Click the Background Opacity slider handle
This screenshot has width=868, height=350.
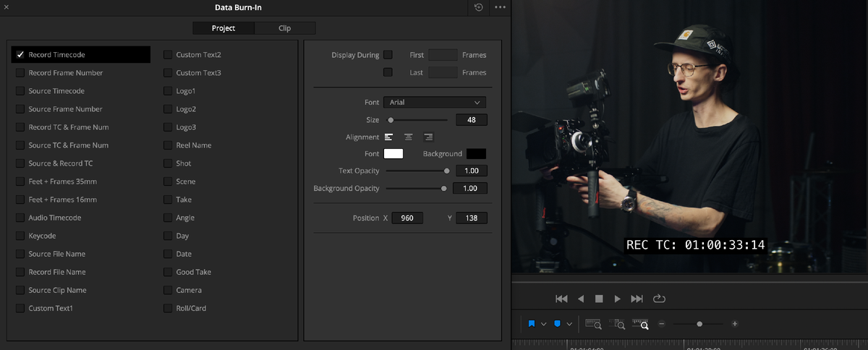[x=443, y=189]
